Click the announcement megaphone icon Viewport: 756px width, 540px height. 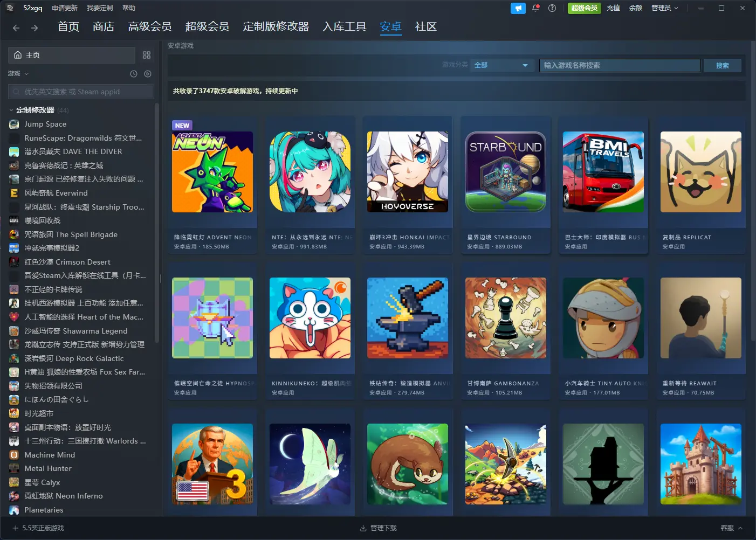coord(518,8)
